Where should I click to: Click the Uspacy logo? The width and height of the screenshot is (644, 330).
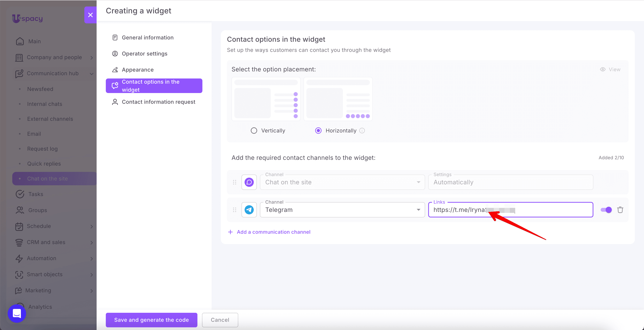(x=27, y=19)
